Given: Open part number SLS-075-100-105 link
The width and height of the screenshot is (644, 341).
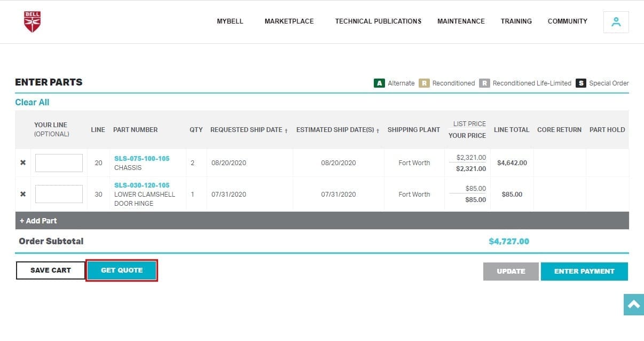Looking at the screenshot, I should (142, 159).
